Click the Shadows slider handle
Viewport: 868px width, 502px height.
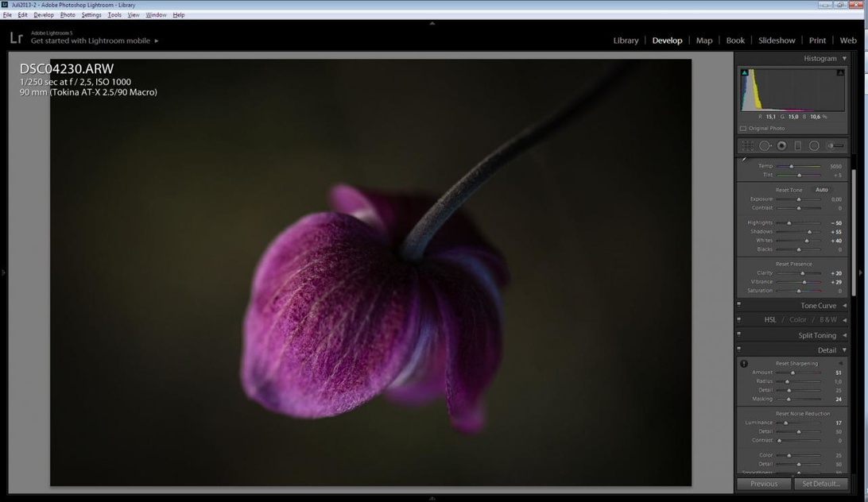click(x=807, y=232)
